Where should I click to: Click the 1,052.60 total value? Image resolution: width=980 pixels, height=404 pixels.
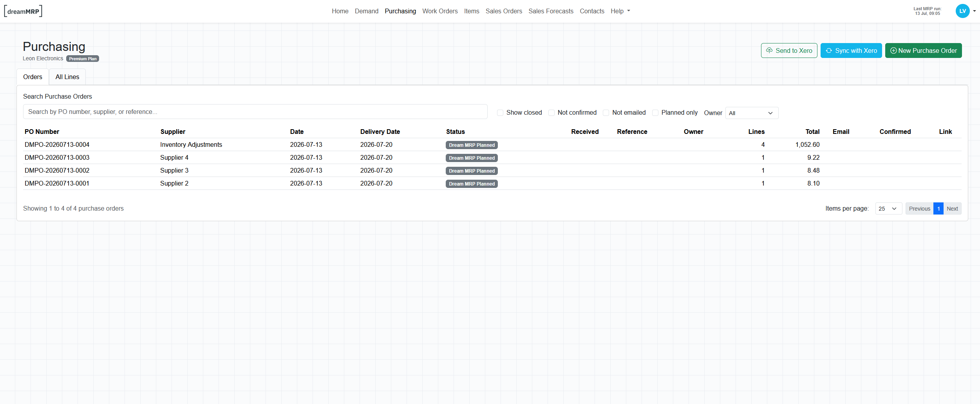pyautogui.click(x=807, y=144)
